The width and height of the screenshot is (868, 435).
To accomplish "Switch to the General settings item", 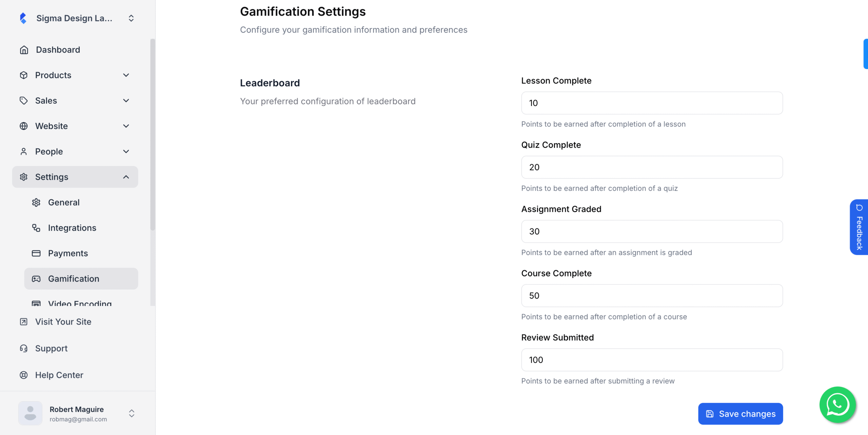I will click(64, 202).
